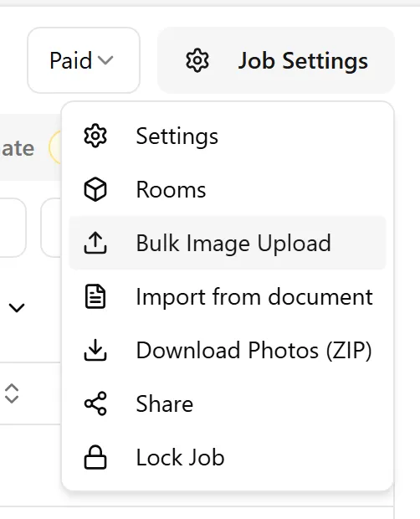This screenshot has width=420, height=519.
Task: Choose Bulk Image Upload
Action: 228,243
